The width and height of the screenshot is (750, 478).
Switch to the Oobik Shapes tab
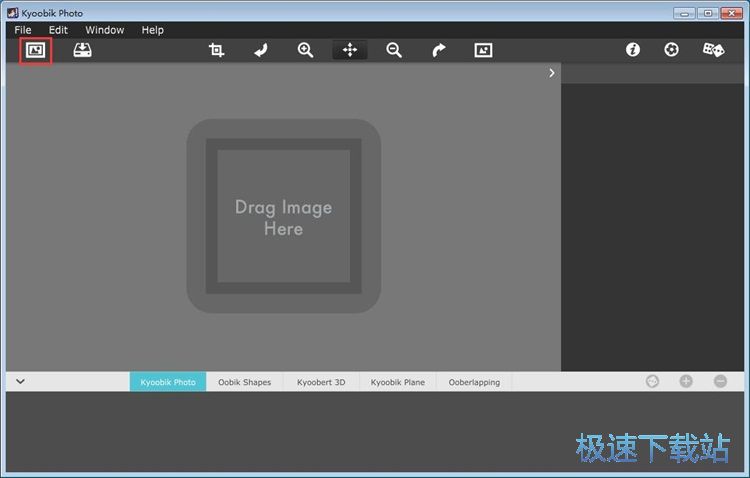tap(244, 382)
